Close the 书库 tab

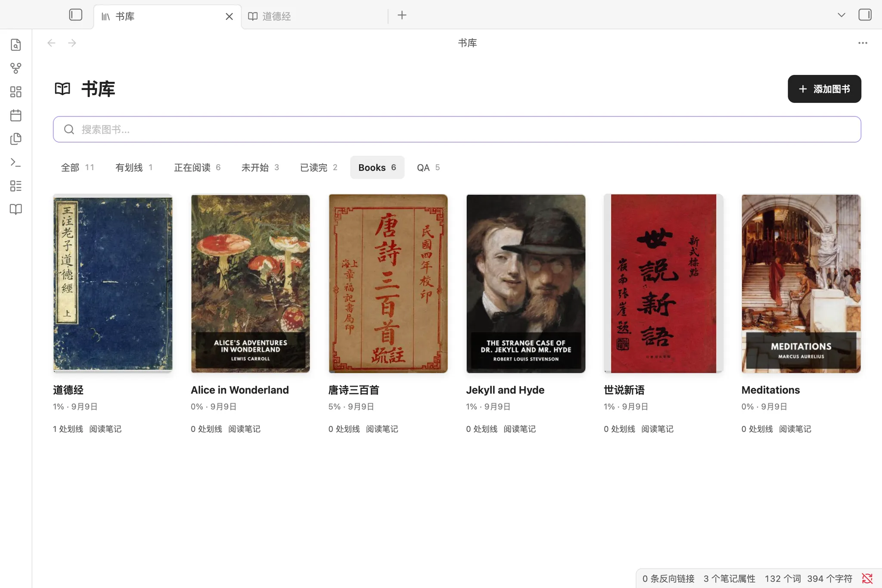(229, 16)
